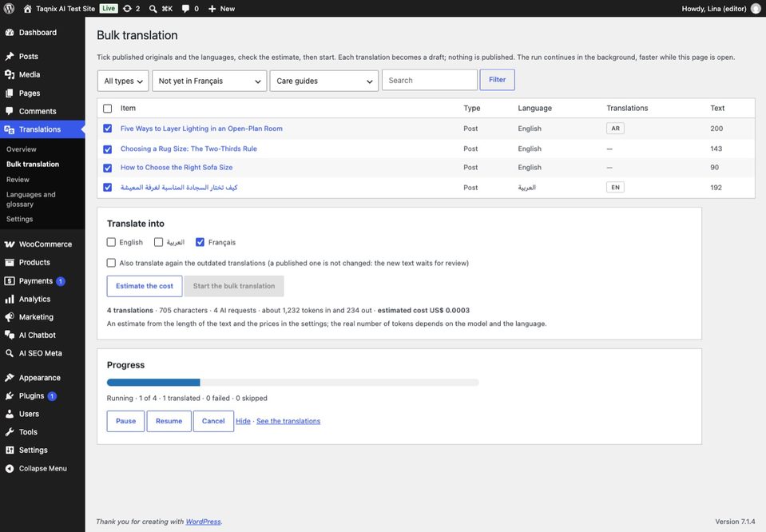Click the WordPress logo icon
The image size is (766, 532).
(9, 8)
